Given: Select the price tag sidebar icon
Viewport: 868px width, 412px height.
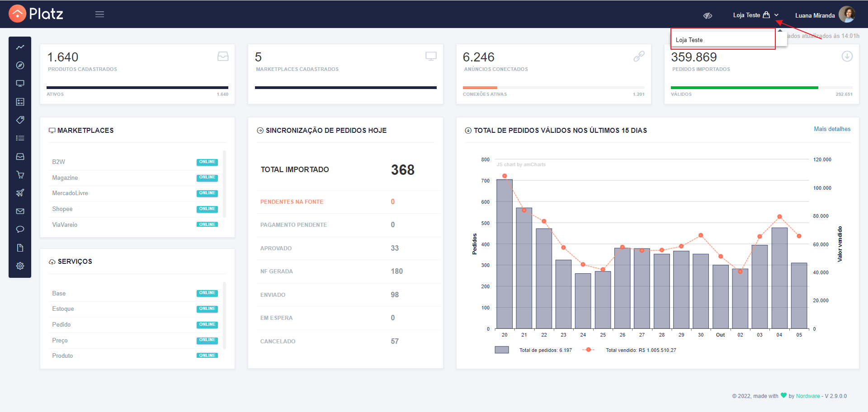Looking at the screenshot, I should pos(20,120).
